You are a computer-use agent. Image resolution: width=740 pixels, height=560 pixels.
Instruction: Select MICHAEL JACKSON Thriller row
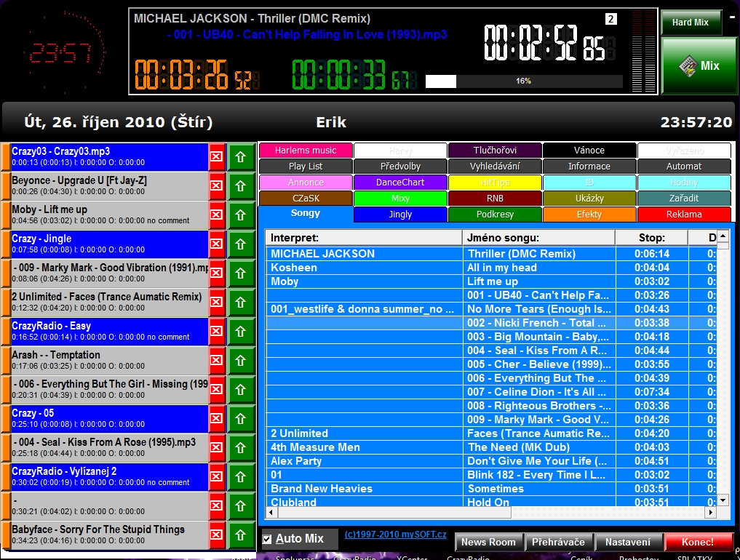[x=491, y=254]
